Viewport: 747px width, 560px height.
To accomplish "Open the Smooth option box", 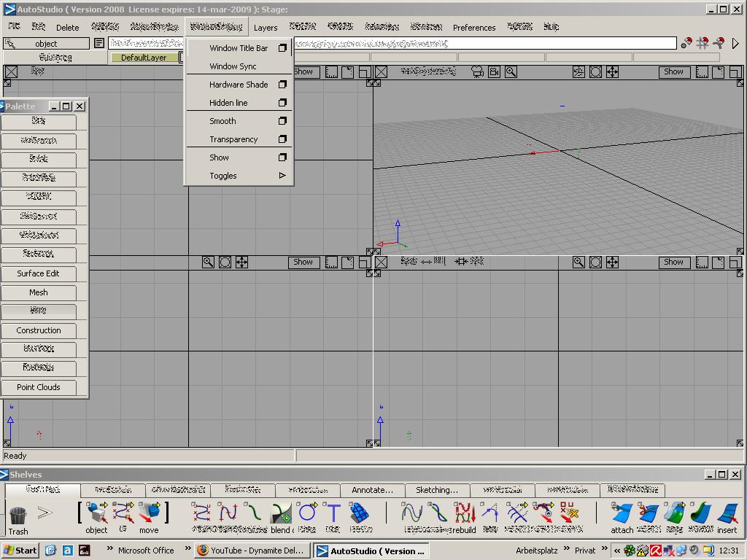I will click(282, 121).
